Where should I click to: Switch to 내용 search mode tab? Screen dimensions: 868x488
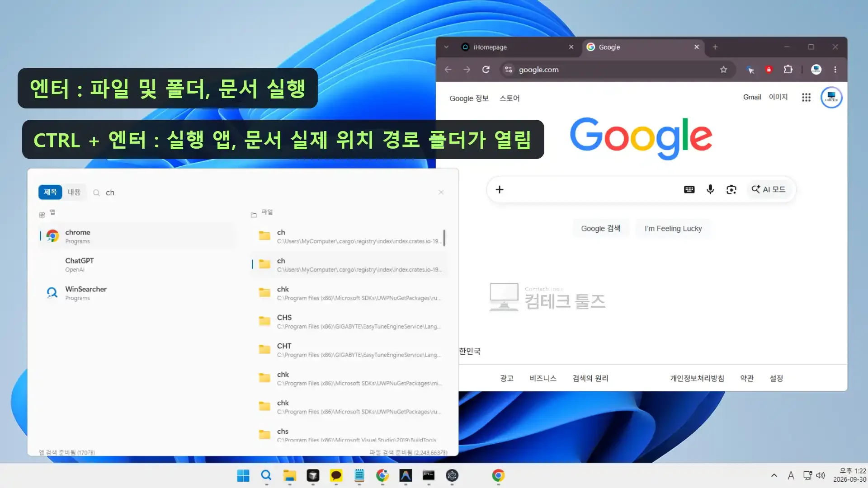(x=74, y=192)
